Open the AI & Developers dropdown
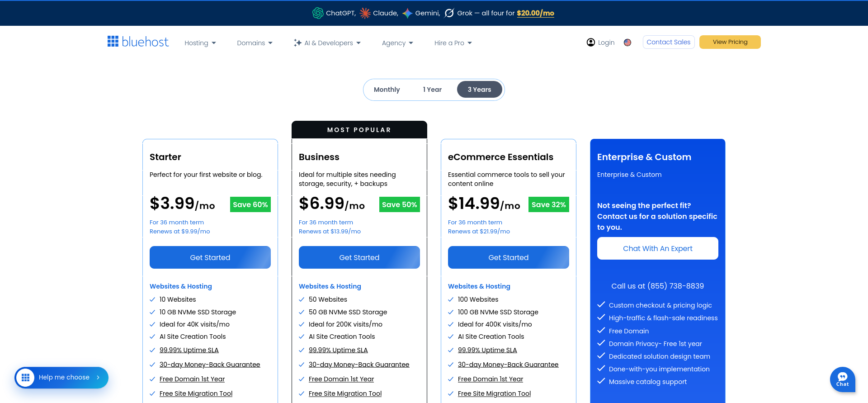Viewport: 868px width, 403px height. (327, 43)
